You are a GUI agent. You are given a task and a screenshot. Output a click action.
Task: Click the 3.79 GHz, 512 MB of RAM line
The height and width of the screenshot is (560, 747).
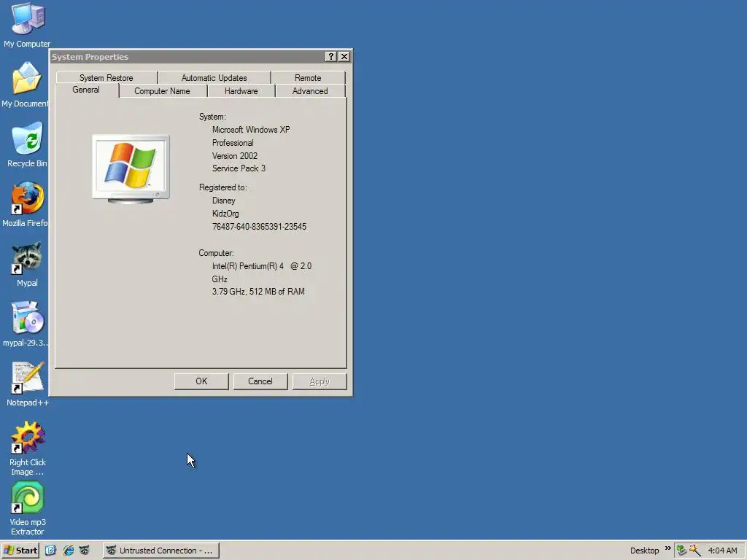pos(258,292)
